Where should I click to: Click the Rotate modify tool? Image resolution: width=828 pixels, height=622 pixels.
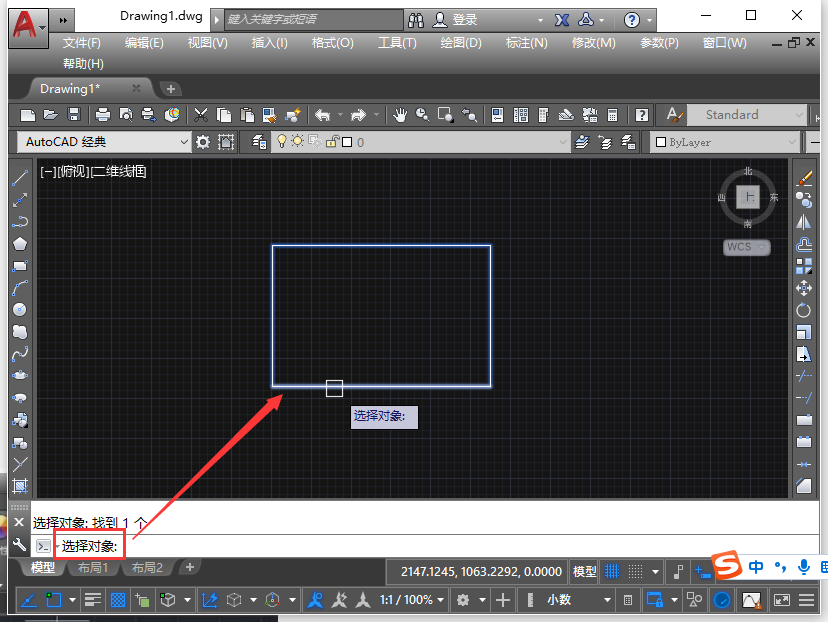pyautogui.click(x=804, y=310)
